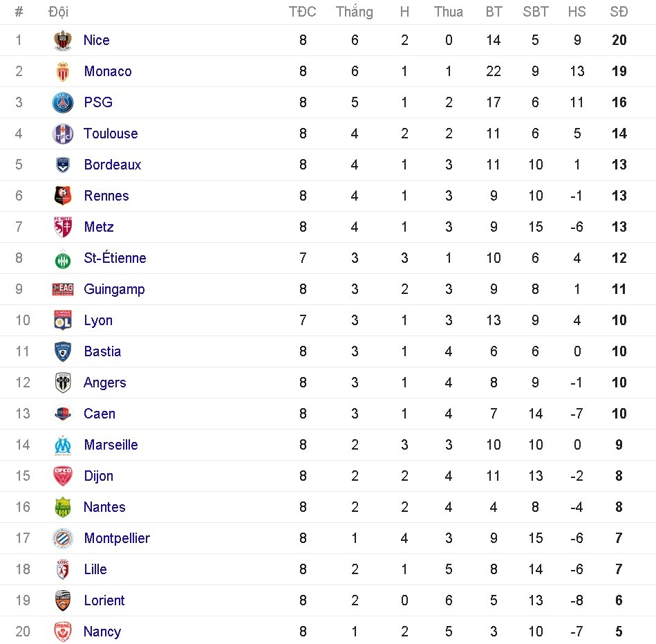
Task: Click the Thắng wins column header
Action: coord(354,12)
